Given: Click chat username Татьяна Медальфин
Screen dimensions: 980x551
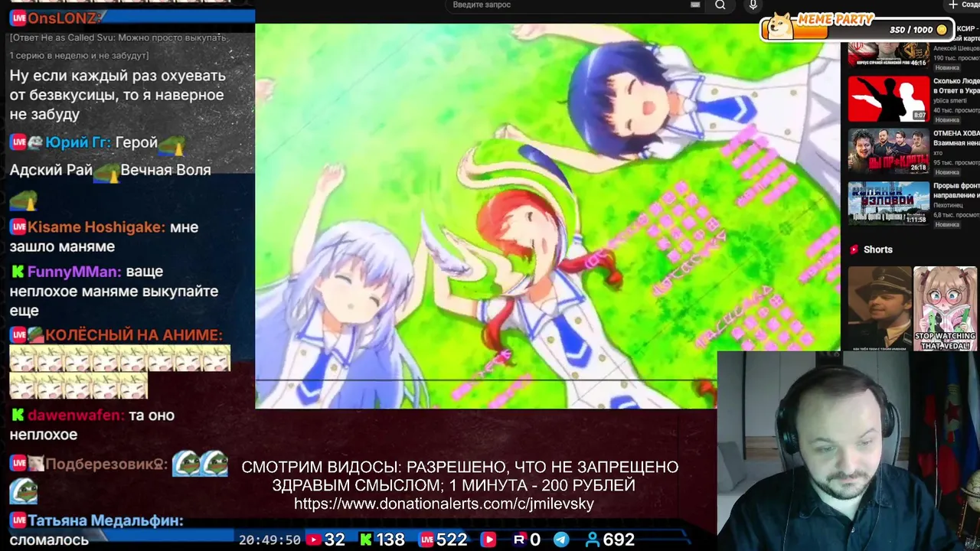Looking at the screenshot, I should 106,521.
